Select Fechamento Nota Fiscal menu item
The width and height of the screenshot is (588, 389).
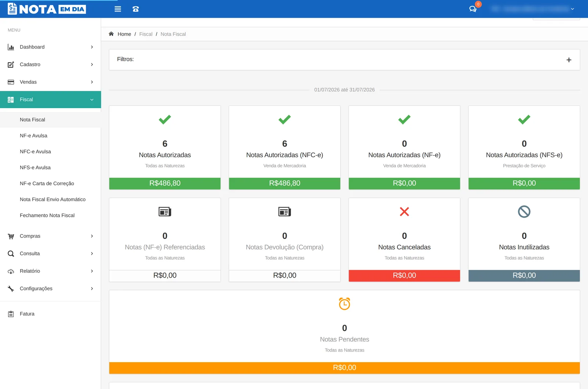tap(47, 215)
